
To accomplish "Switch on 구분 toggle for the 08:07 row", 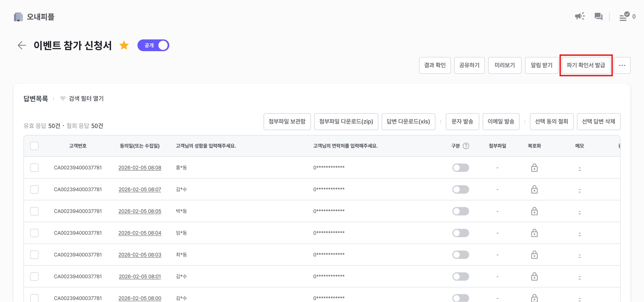I will click(x=461, y=189).
